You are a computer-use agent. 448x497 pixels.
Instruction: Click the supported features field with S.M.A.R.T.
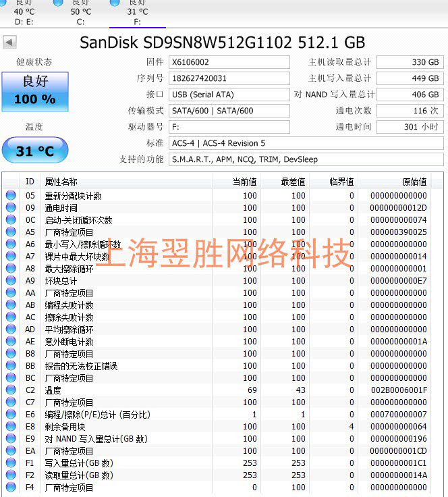pyautogui.click(x=306, y=159)
